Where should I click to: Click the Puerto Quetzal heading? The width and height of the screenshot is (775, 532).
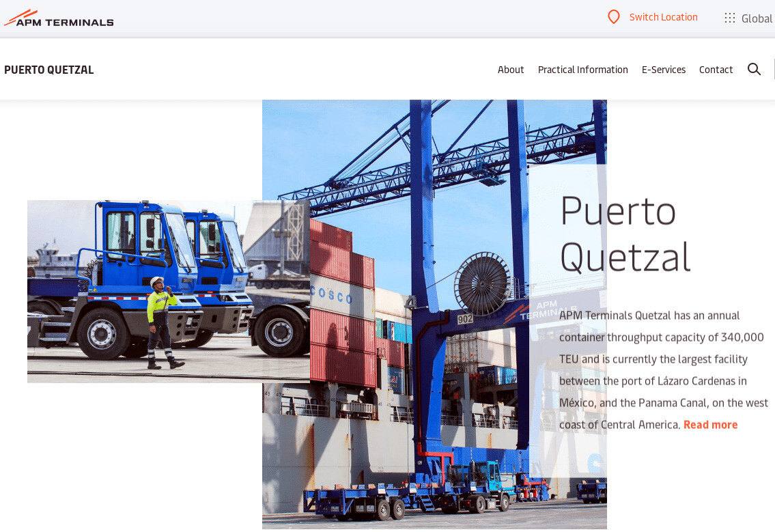click(x=625, y=234)
